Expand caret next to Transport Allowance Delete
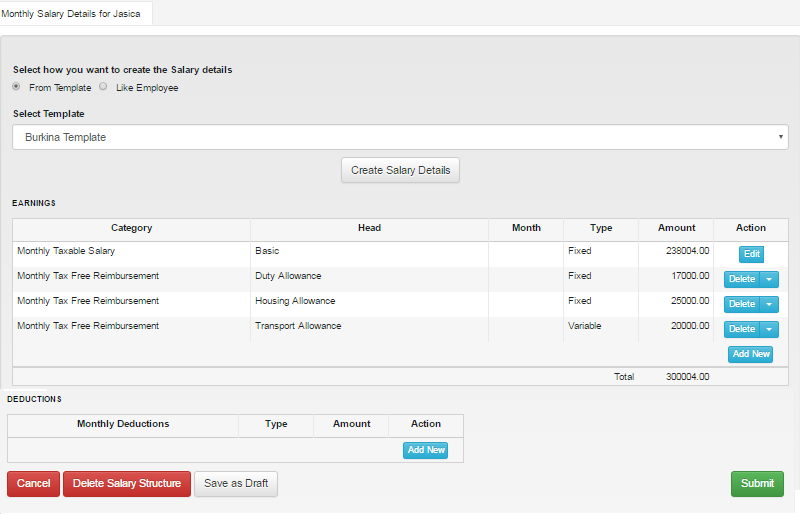 769,329
